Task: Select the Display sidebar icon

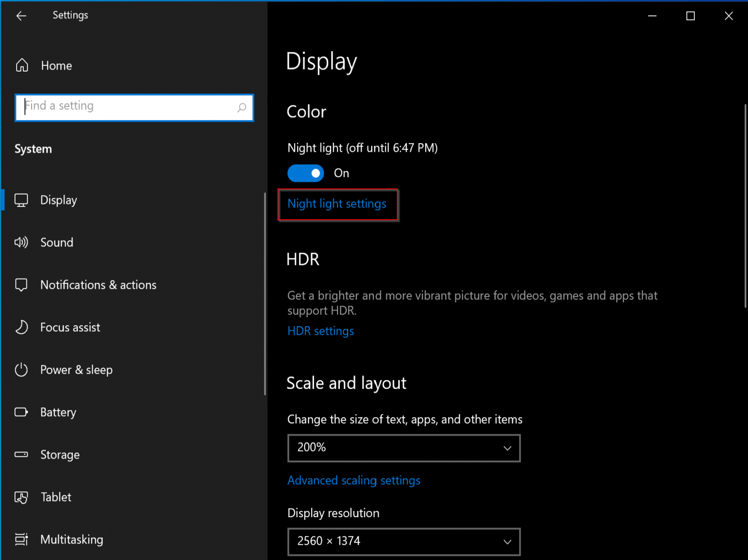Action: pos(21,200)
